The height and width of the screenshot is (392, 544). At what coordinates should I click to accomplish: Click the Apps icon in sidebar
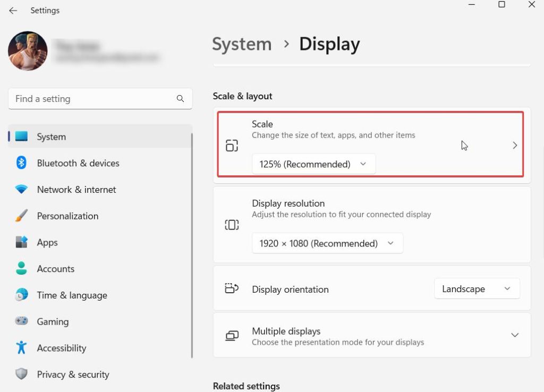(21, 242)
